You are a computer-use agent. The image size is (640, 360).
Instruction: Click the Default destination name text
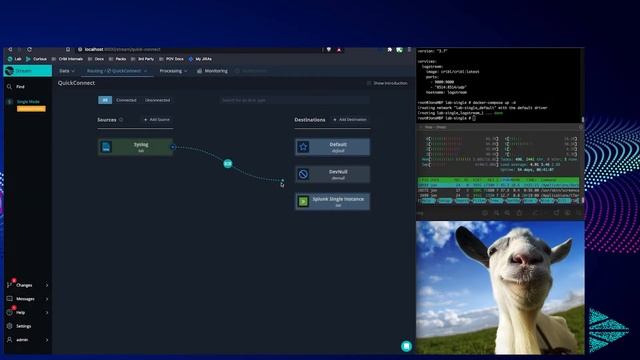click(x=338, y=144)
